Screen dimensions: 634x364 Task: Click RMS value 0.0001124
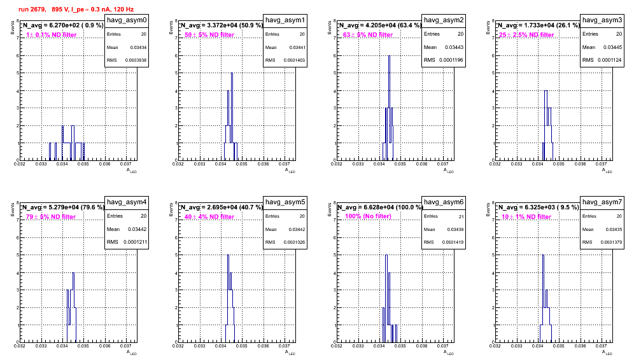(609, 60)
